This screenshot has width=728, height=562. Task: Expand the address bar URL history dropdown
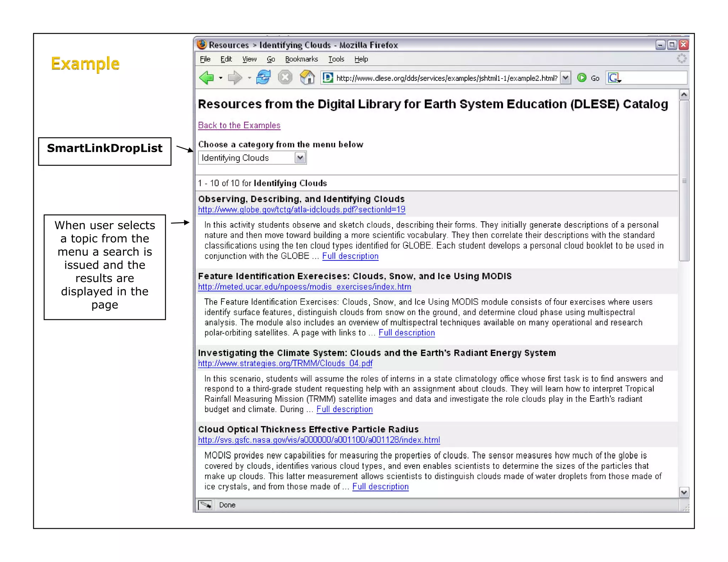point(565,78)
